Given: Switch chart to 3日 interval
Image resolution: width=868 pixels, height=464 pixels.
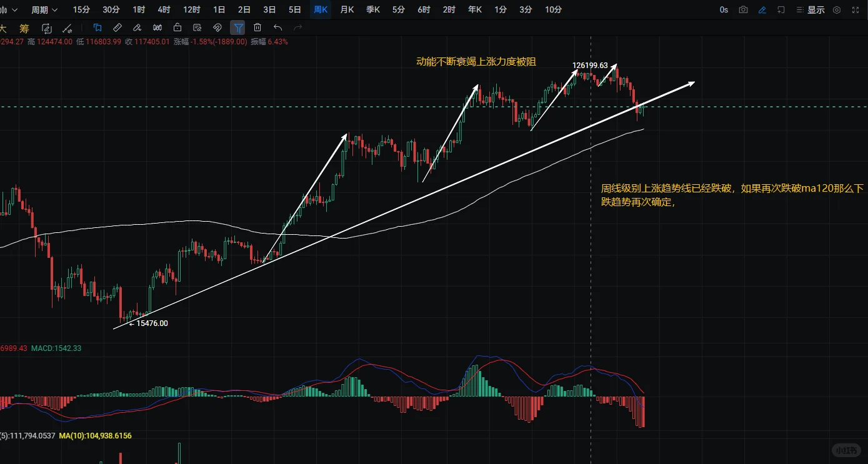Looking at the screenshot, I should [x=270, y=9].
